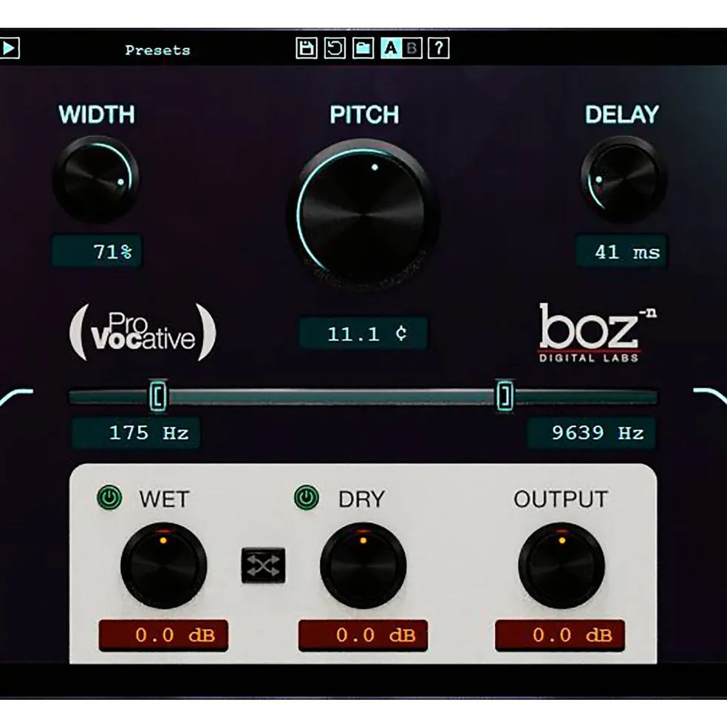Click the OUTPUT 0.0 dB value display

point(560,635)
